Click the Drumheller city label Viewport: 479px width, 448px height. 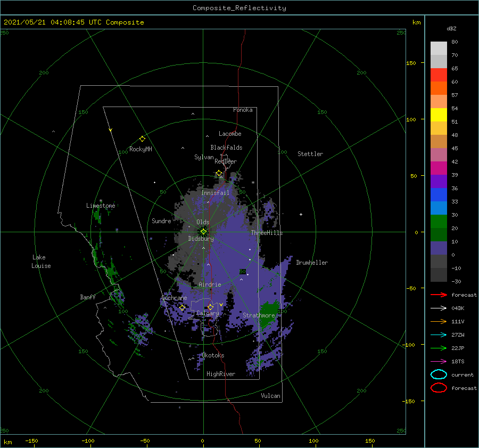(312, 263)
